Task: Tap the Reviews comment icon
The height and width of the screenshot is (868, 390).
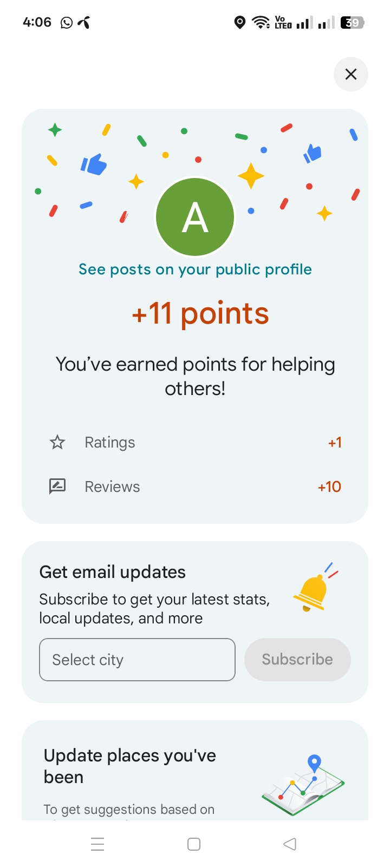Action: pos(57,486)
